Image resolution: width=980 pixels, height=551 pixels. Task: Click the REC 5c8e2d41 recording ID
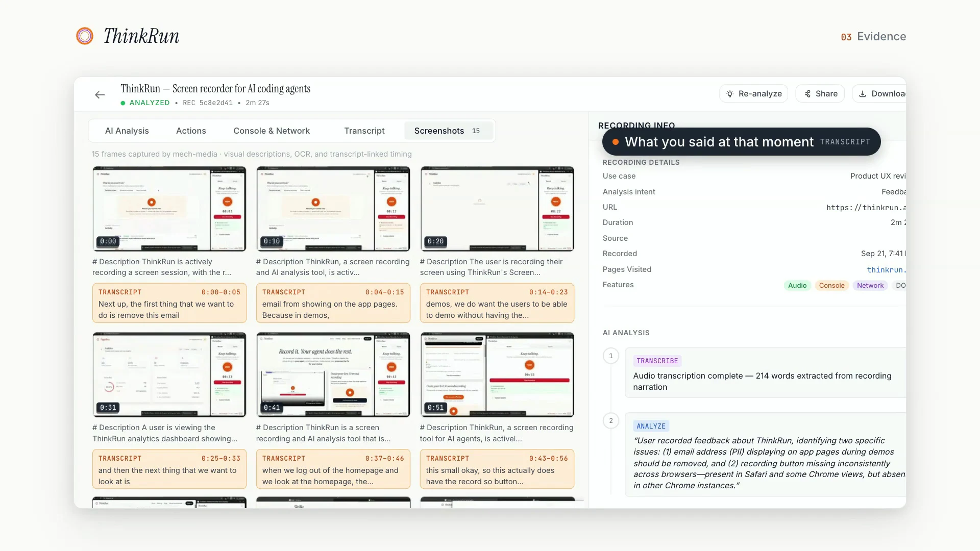click(208, 103)
